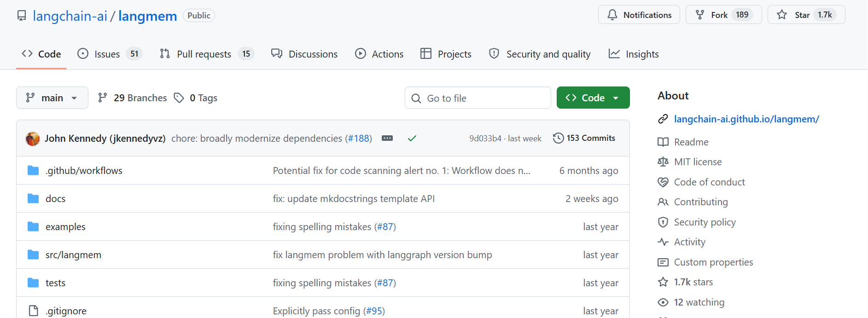
Task: View repository Activity link
Action: [x=682, y=242]
